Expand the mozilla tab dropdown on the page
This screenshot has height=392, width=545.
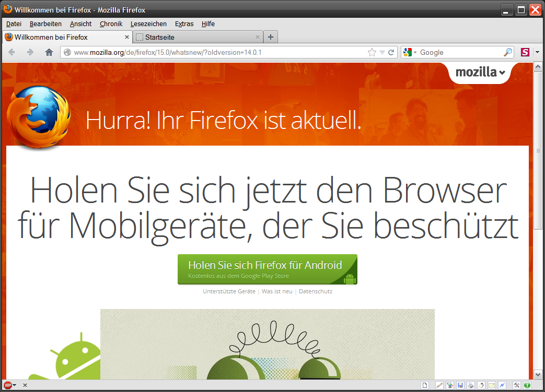480,72
